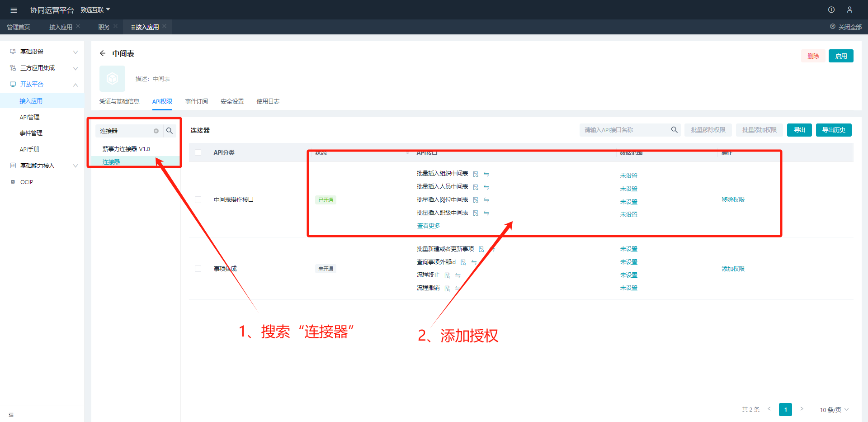868x422 pixels.
Task: Click the red 删除 button
Action: pyautogui.click(x=813, y=56)
